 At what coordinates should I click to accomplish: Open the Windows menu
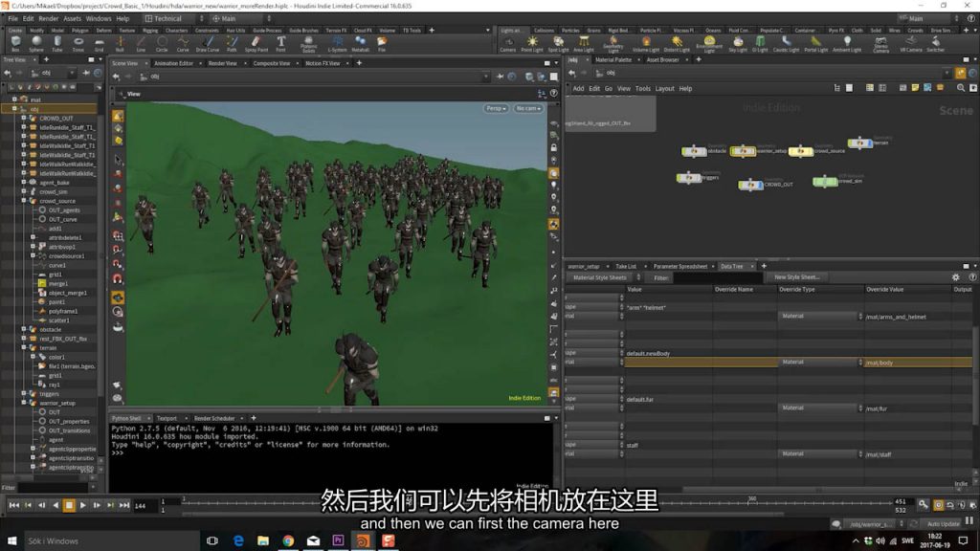pos(99,19)
